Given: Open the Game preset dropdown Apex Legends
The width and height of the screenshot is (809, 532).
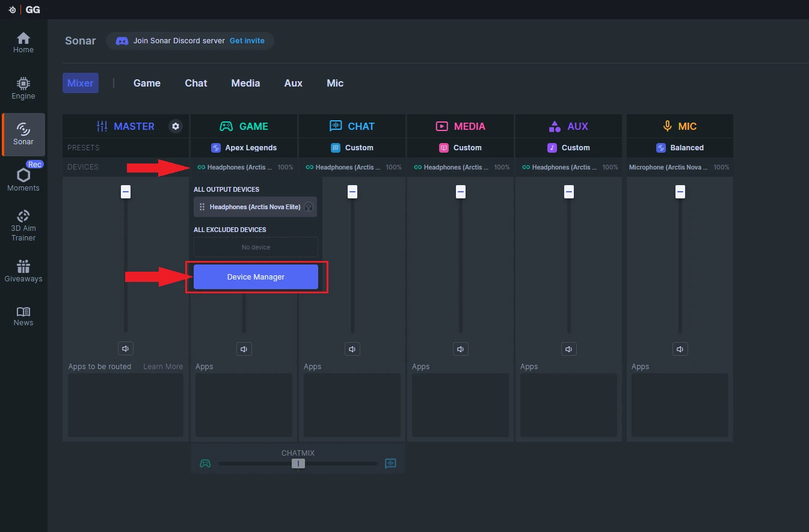Looking at the screenshot, I should click(244, 147).
